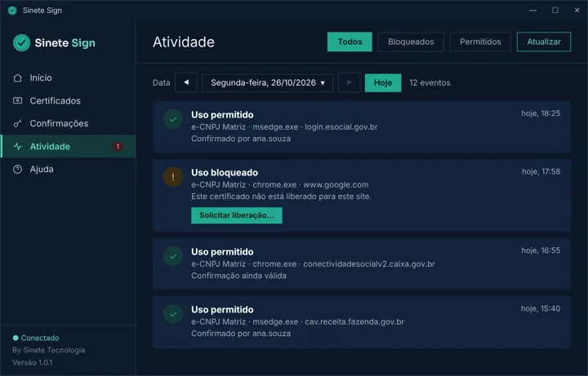Open Ajuda in the sidebar
The height and width of the screenshot is (376, 588).
tap(68, 170)
